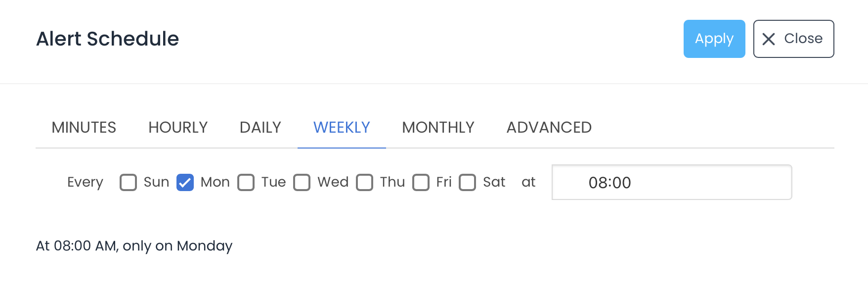
Task: Go to the MONTHLY tab
Action: (438, 128)
